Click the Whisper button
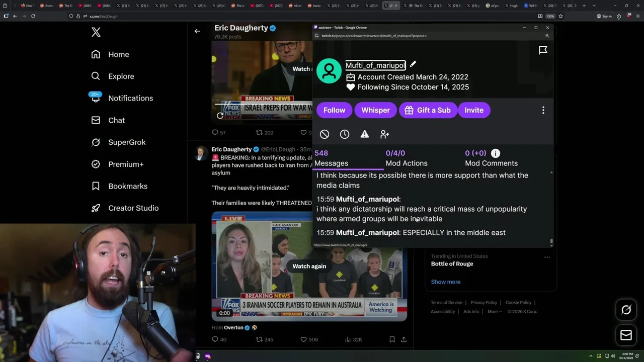Screen dimensions: 644x362 click(375, 110)
